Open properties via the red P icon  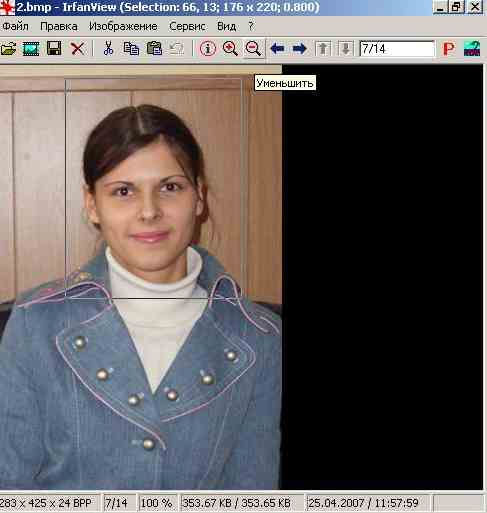(449, 49)
